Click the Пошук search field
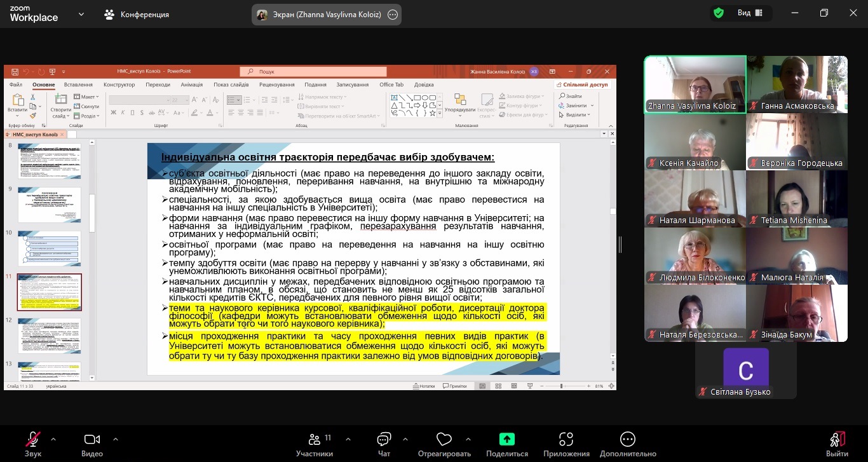This screenshot has height=462, width=868. point(313,72)
